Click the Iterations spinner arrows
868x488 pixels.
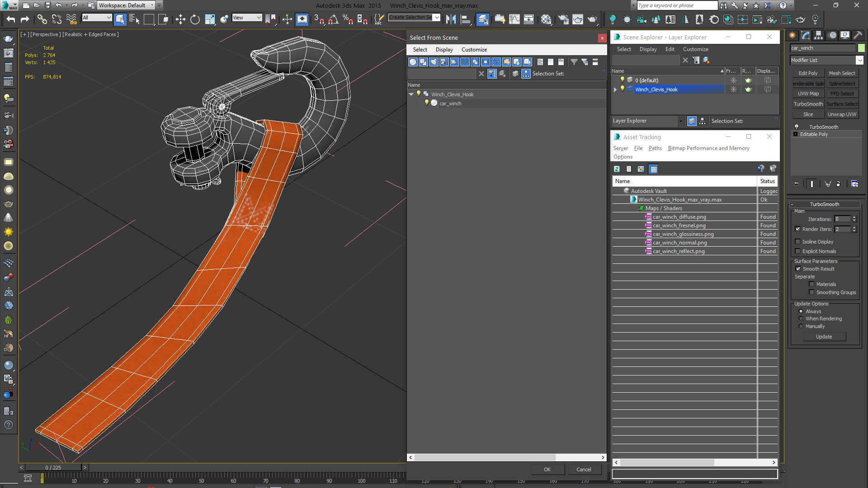(854, 219)
